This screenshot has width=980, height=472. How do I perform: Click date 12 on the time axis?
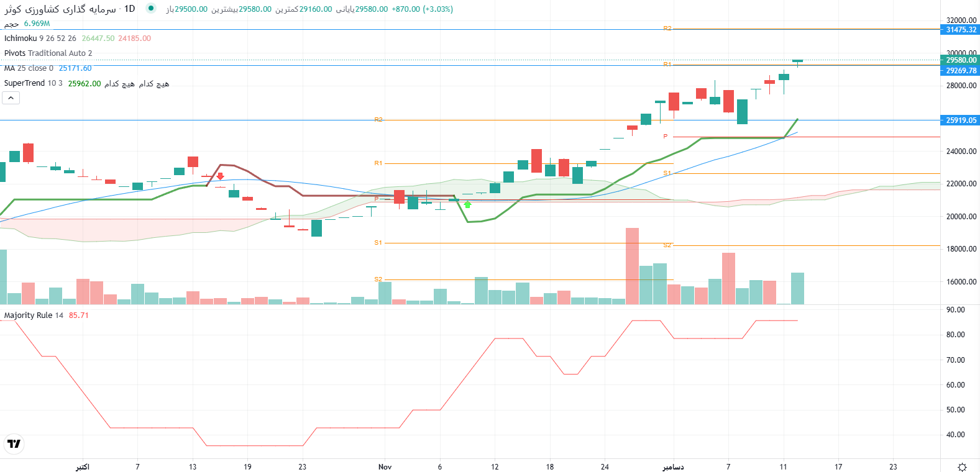point(495,467)
